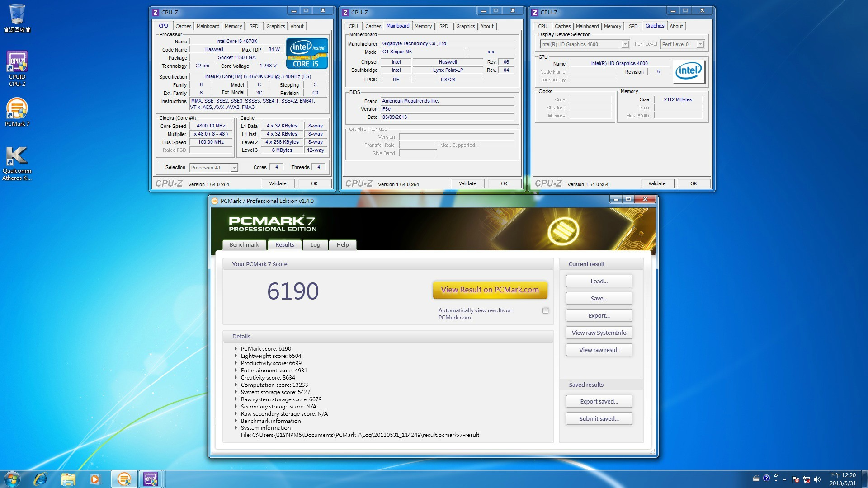Viewport: 868px width, 488px height.
Task: Launch CPUID CPU-Z desktop shortcut
Action: coord(17,68)
